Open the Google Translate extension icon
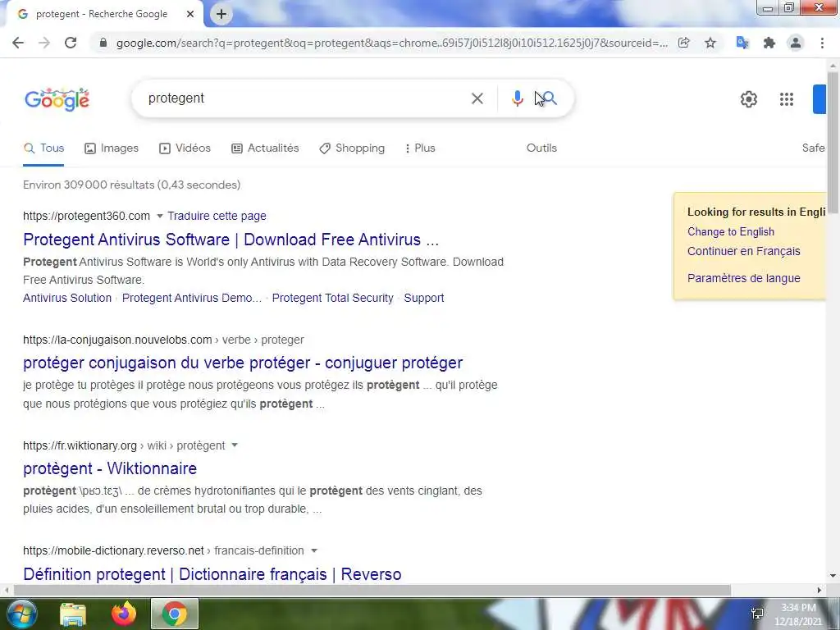 742,43
